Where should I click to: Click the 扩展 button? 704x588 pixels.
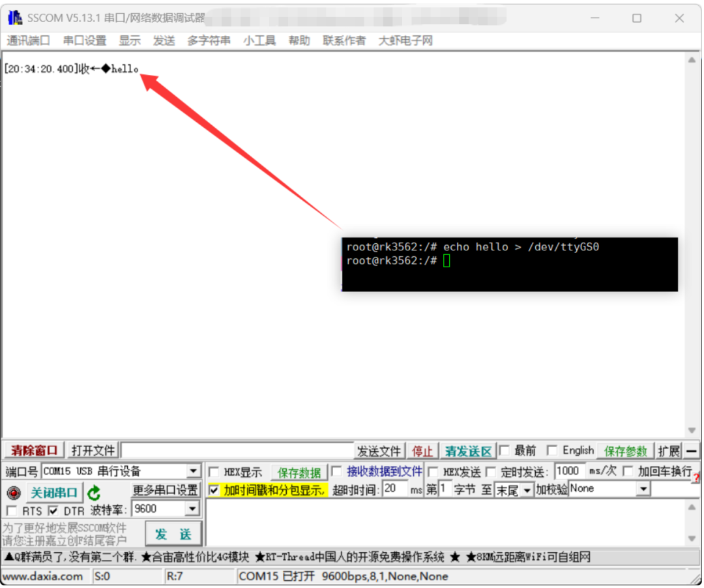[669, 452]
